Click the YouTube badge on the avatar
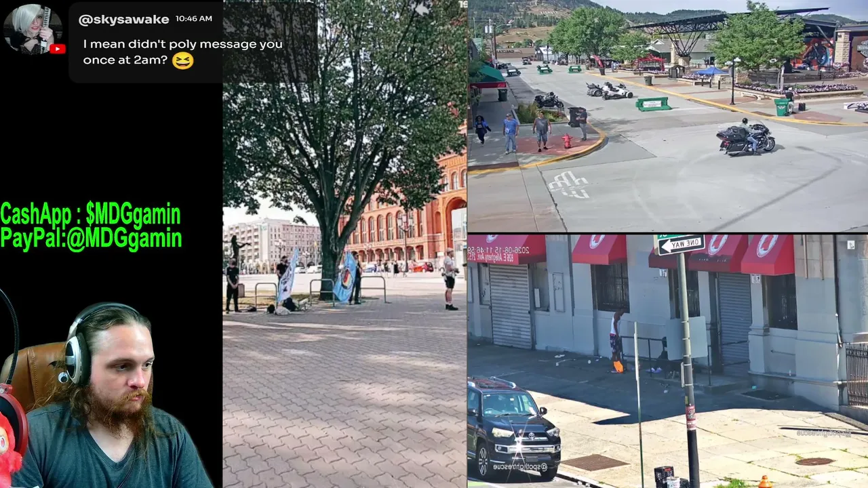This screenshot has height=488, width=868. (x=57, y=48)
